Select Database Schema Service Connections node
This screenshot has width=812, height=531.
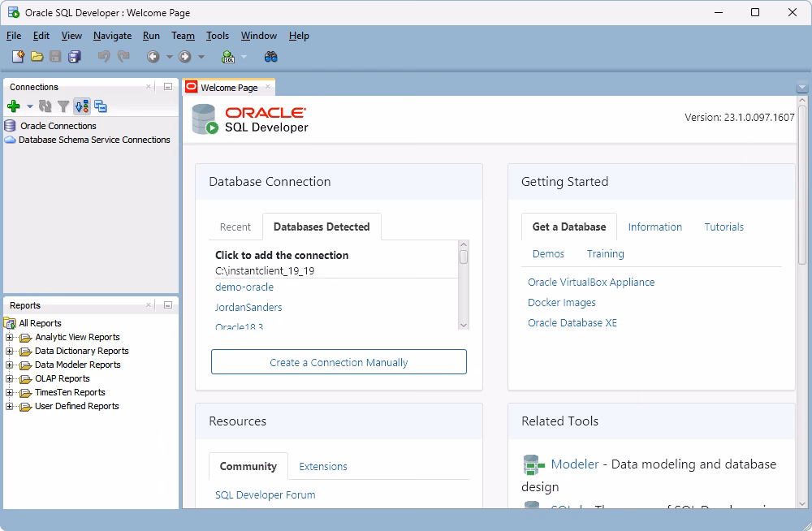[94, 140]
